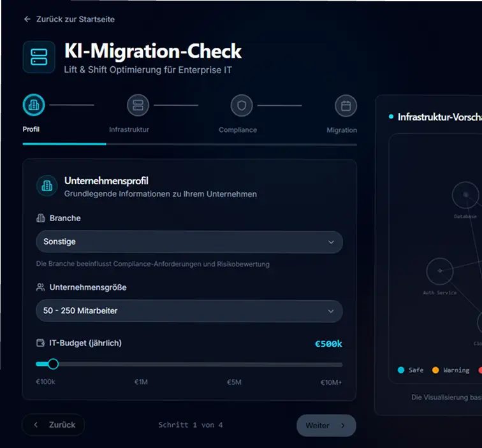Select the Profil step building icon

point(34,105)
